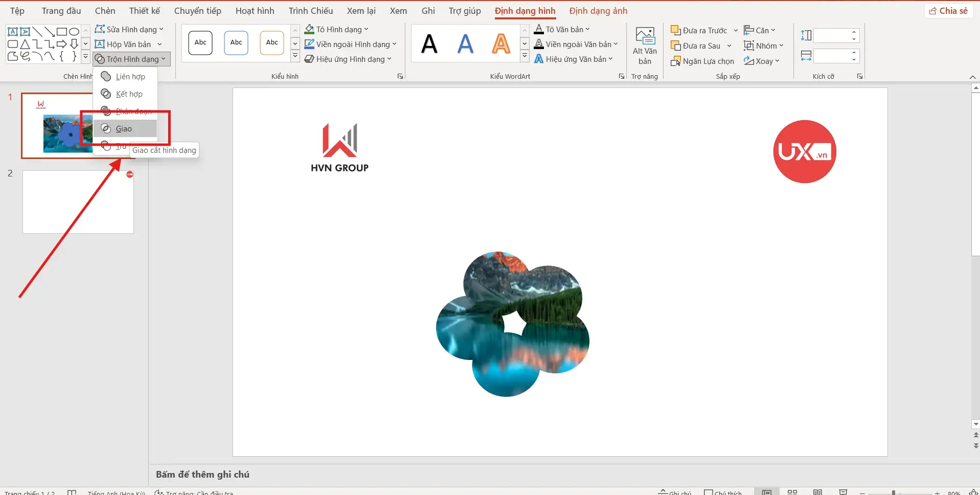
Task: Click Đưa ra Trước bring forward button
Action: [x=699, y=30]
